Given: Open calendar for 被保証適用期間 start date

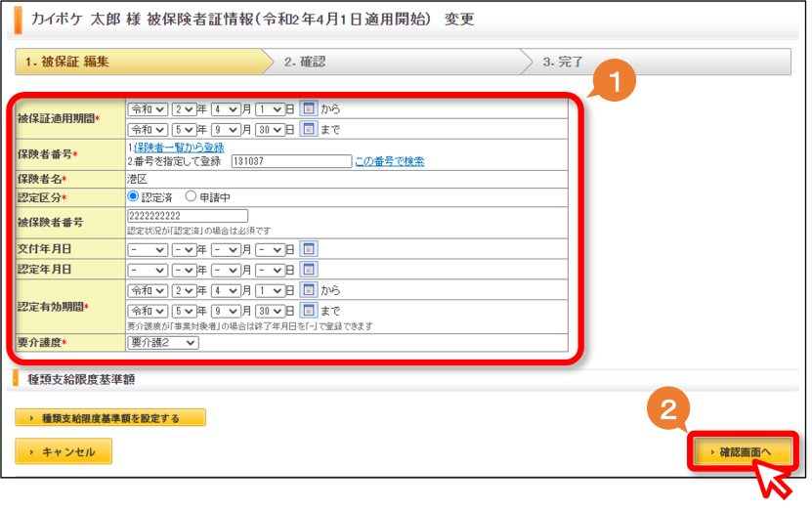Looking at the screenshot, I should (x=309, y=108).
